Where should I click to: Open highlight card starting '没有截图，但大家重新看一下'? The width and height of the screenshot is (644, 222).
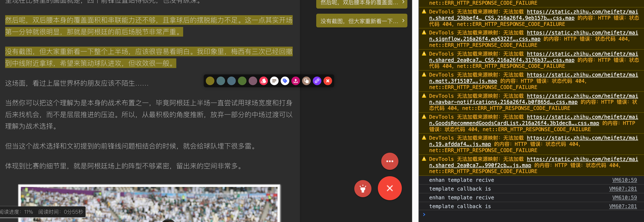coord(362,21)
